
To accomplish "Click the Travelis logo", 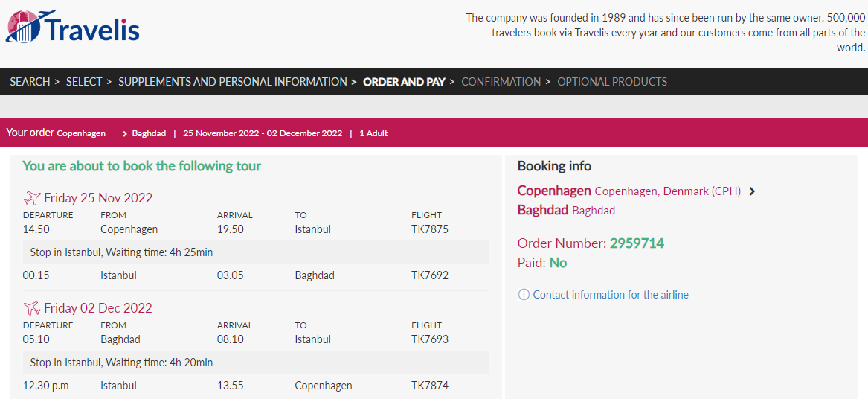I will 72,27.
